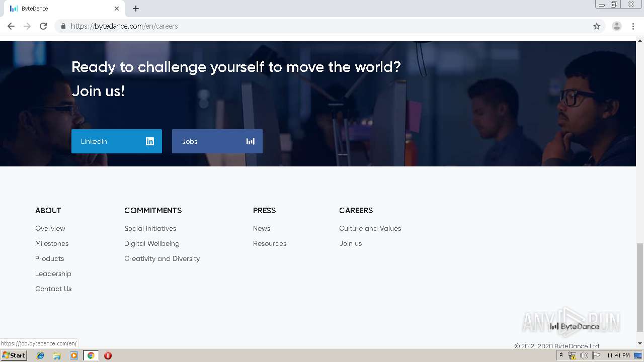Click the network tray icon
The image size is (644, 362).
pos(572,355)
